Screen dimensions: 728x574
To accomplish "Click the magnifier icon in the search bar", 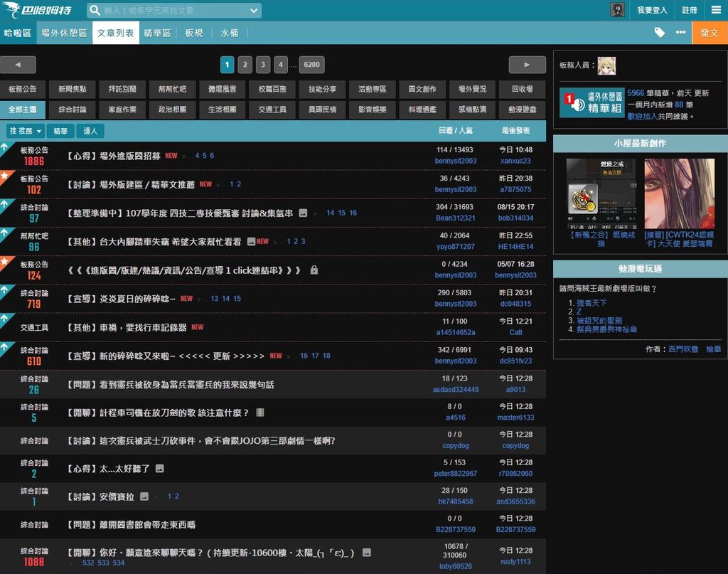I will pos(95,10).
